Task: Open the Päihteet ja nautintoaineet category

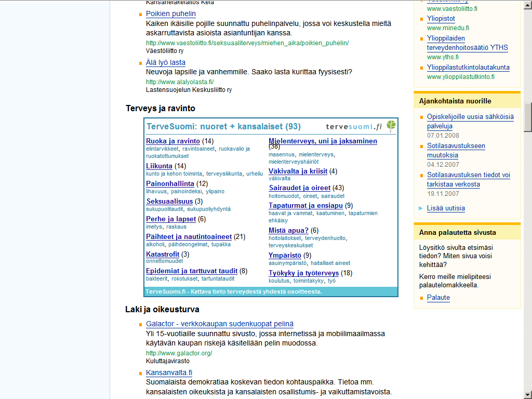Action: 189,237
